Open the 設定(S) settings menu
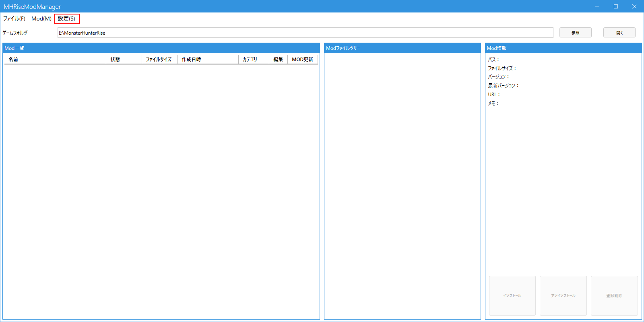The image size is (644, 322). coord(67,19)
